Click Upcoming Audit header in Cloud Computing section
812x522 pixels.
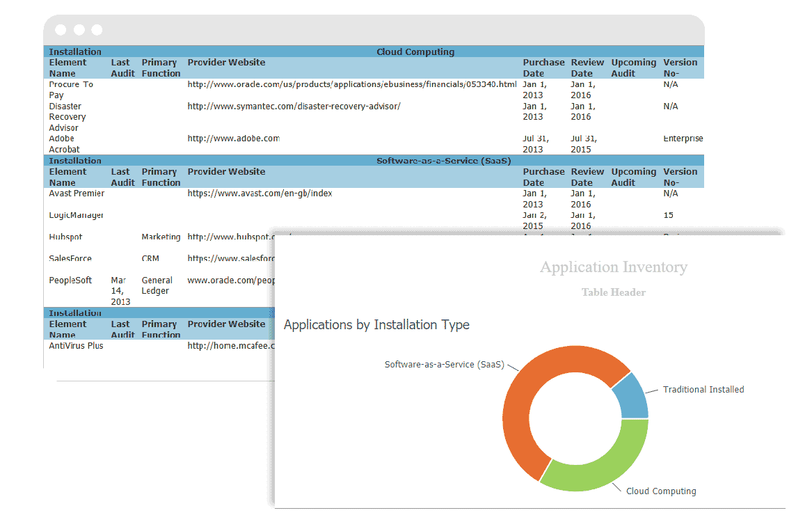(633, 68)
